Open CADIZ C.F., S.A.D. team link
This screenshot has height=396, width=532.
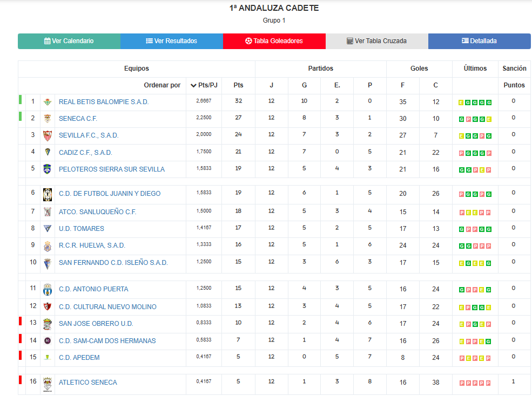[85, 153]
